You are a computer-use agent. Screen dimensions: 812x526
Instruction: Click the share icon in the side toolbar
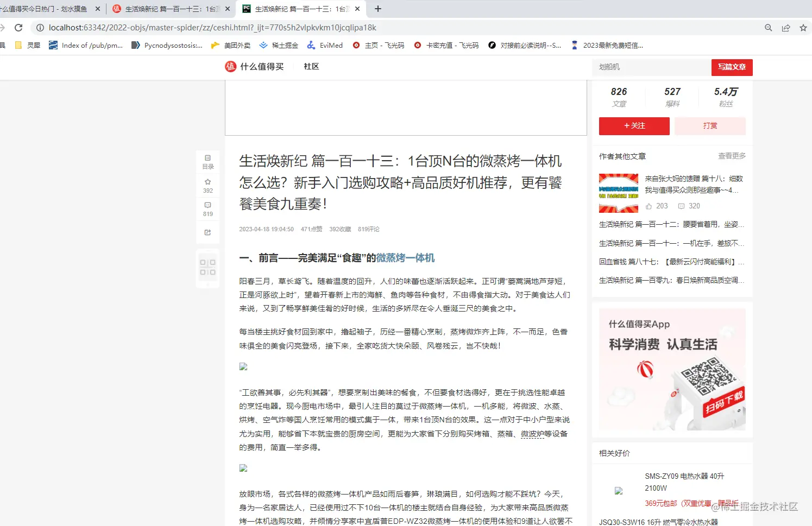point(207,232)
